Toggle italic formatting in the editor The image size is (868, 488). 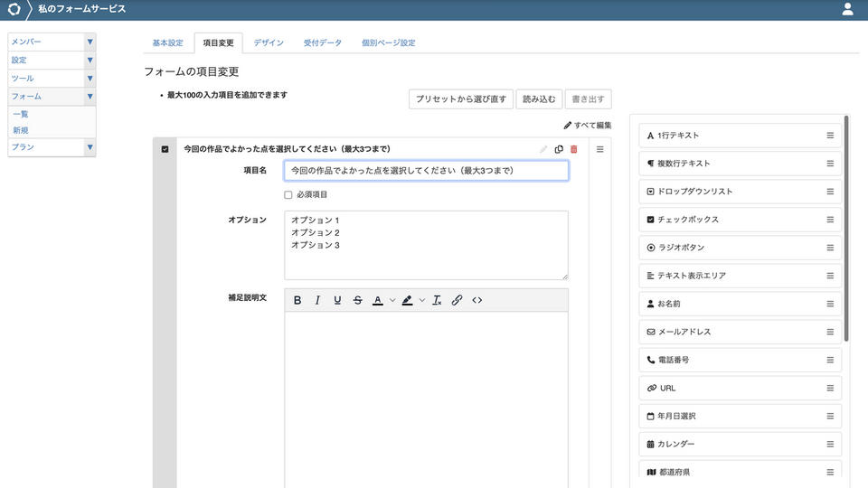point(317,300)
